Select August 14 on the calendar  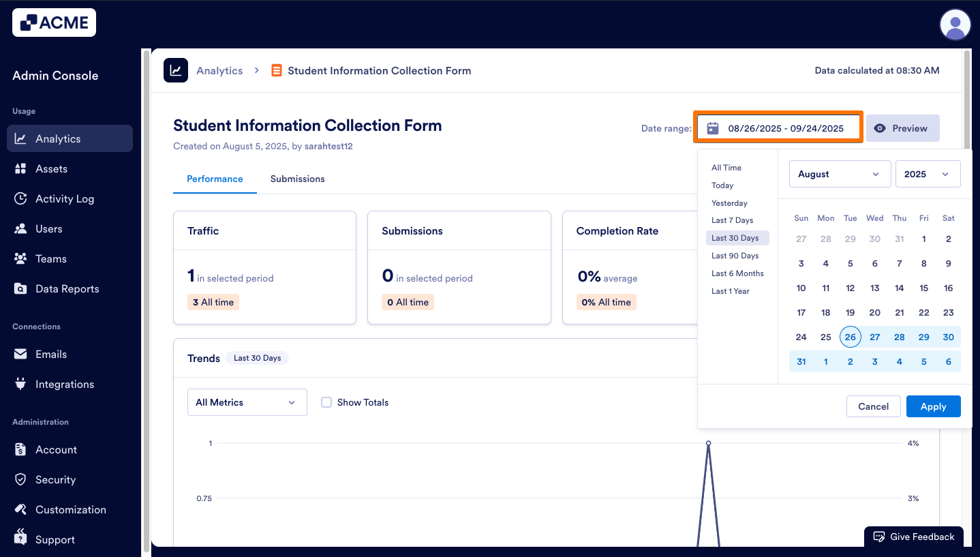point(899,288)
